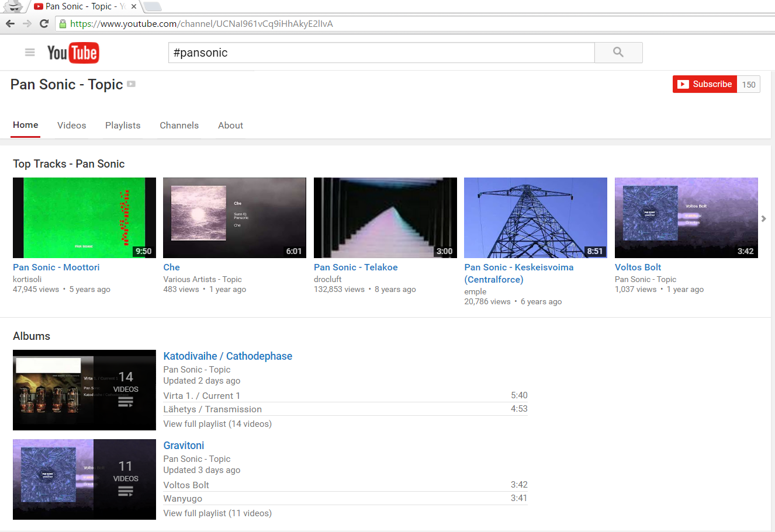Play the Moottori video thumbnail
Screen dimensions: 775x532
coord(85,218)
